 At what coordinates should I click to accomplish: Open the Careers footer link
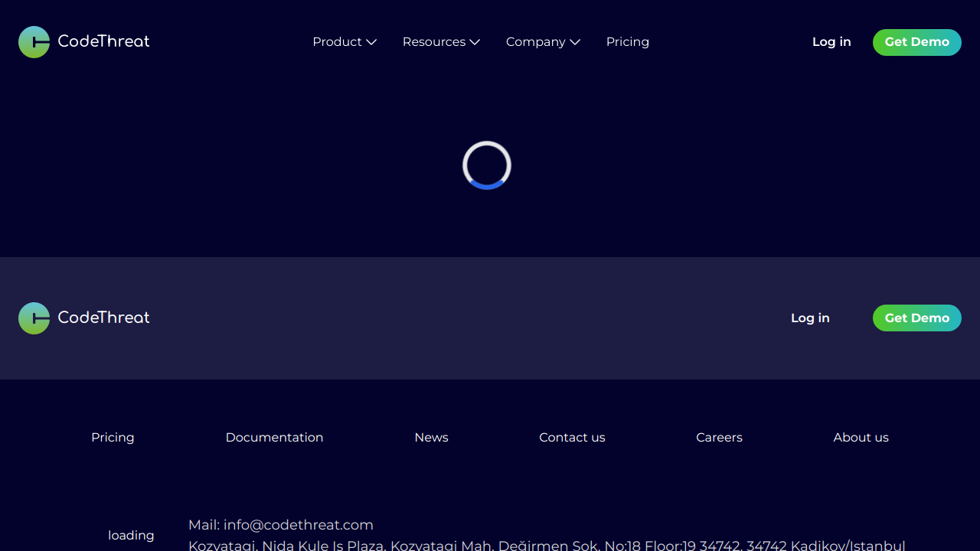coord(719,438)
